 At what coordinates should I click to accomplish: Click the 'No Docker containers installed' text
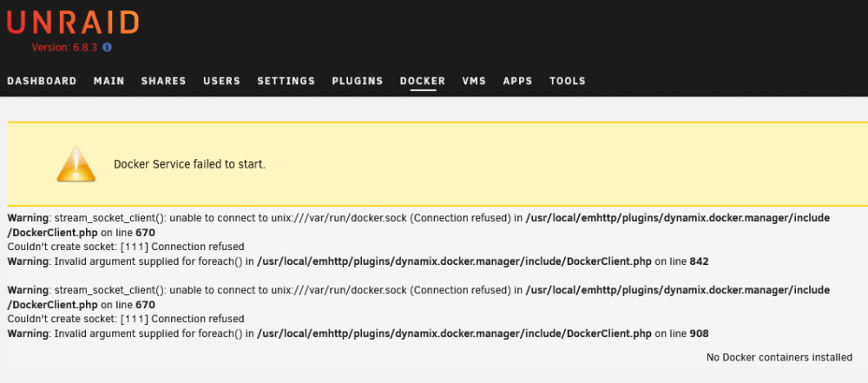tap(779, 358)
